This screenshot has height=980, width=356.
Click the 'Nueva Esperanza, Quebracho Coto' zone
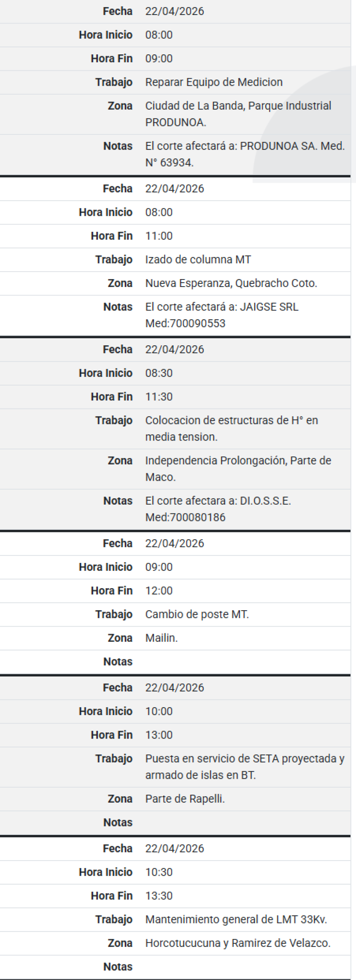point(231,283)
